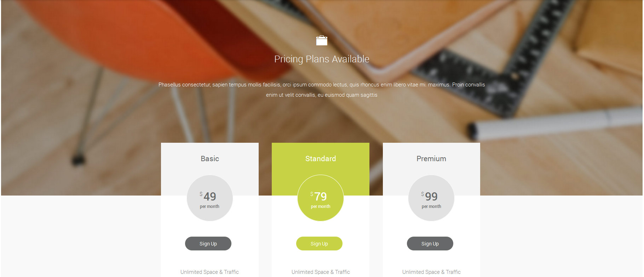Click the per month label under $49
The width and height of the screenshot is (644, 277).
tap(209, 207)
